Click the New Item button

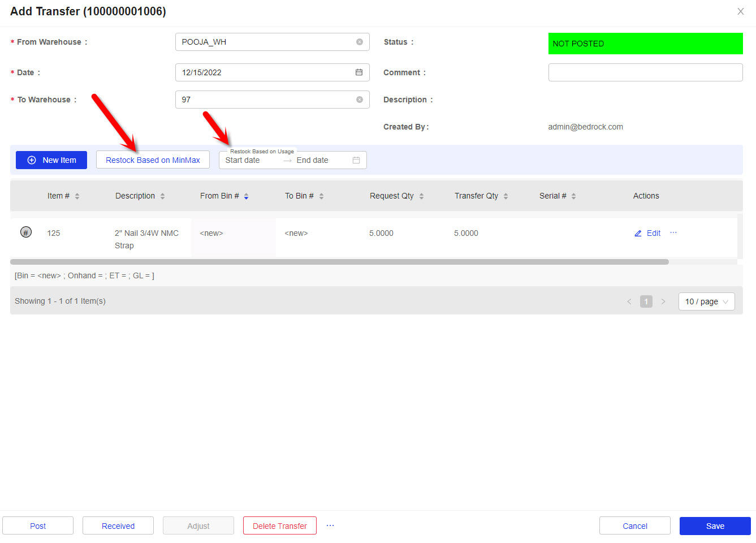pyautogui.click(x=51, y=160)
